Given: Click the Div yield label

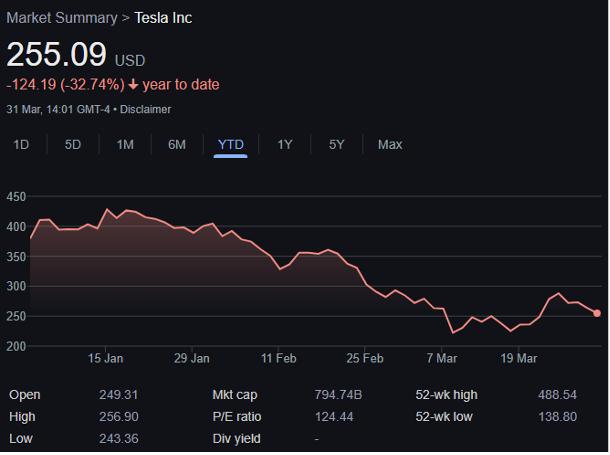Looking at the screenshot, I should [x=236, y=439].
